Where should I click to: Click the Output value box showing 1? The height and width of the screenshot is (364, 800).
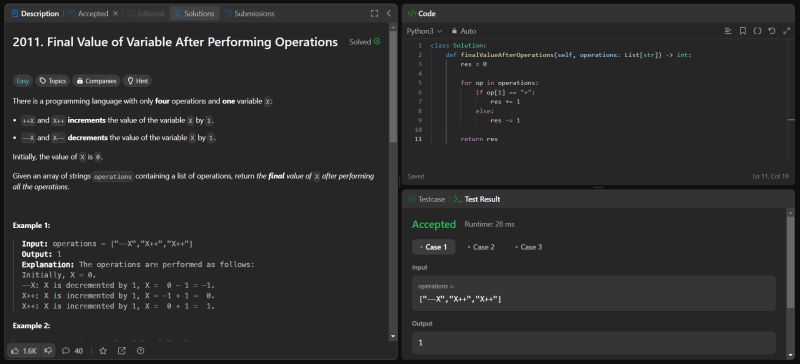pos(593,343)
